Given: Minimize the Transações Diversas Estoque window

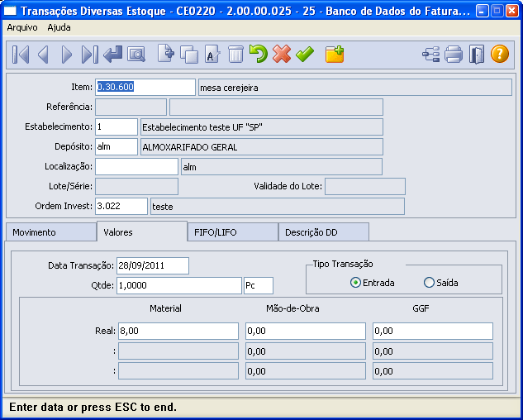Looking at the screenshot, I should pyautogui.click(x=482, y=11).
